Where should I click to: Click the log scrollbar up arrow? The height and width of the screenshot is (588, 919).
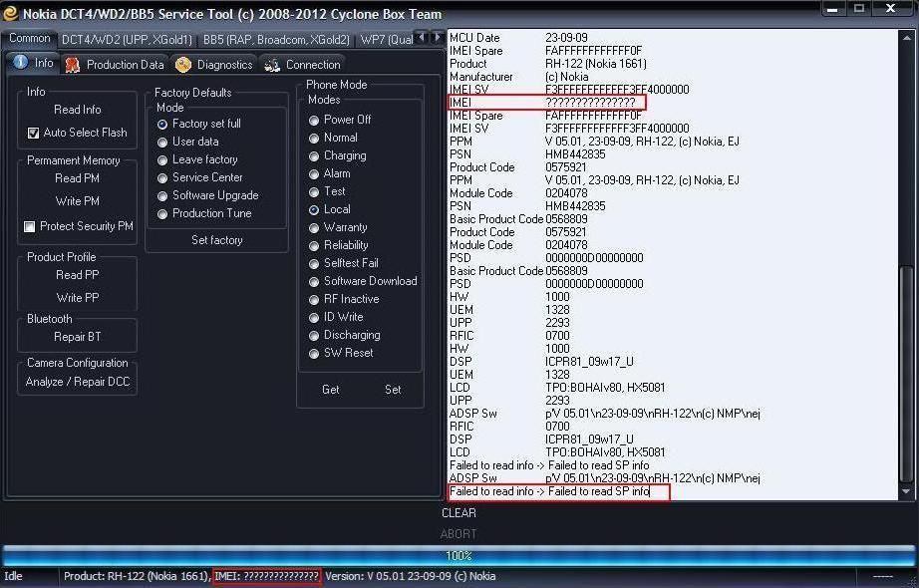tap(906, 37)
